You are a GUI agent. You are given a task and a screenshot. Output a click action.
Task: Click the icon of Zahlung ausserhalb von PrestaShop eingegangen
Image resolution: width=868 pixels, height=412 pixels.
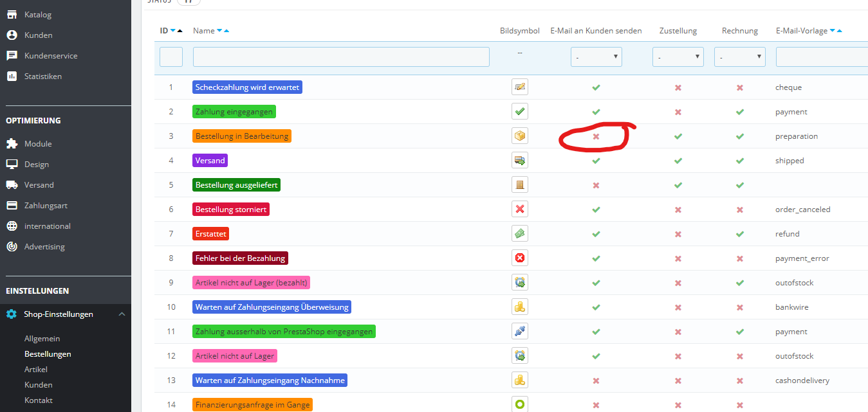click(520, 331)
